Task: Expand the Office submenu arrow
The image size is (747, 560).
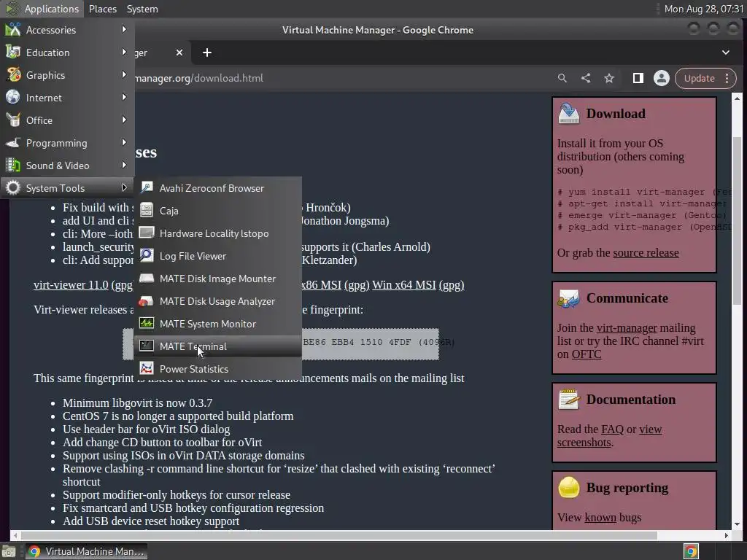Action: (124, 120)
